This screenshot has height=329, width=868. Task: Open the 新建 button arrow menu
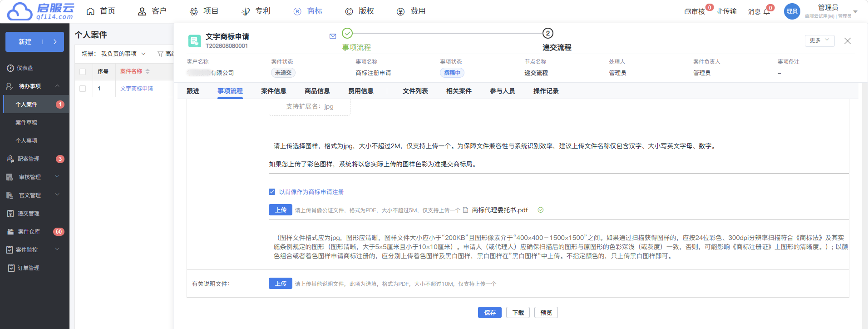click(55, 42)
